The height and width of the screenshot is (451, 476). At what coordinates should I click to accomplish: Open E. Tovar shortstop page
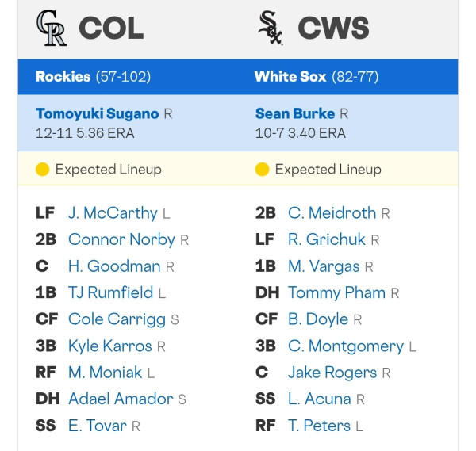click(x=97, y=426)
